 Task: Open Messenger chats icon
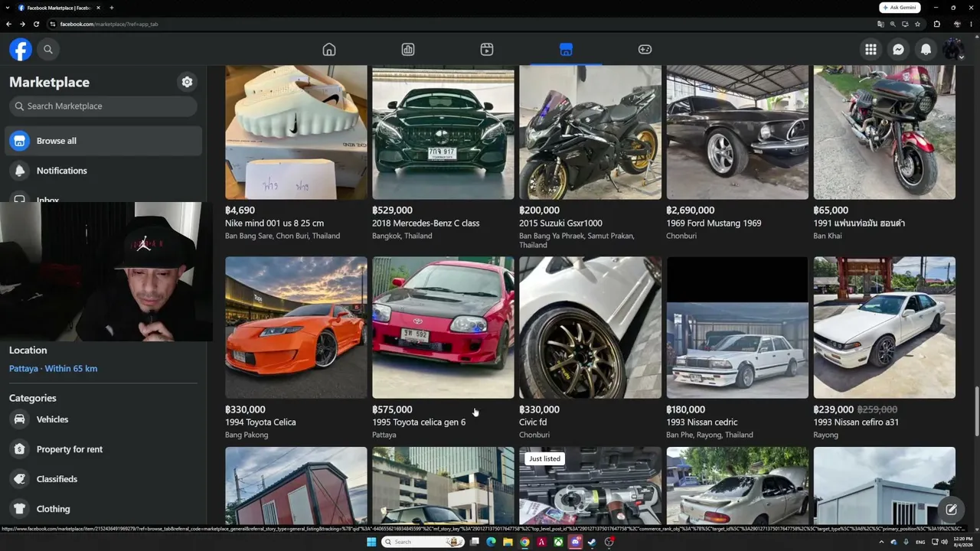pyautogui.click(x=898, y=49)
